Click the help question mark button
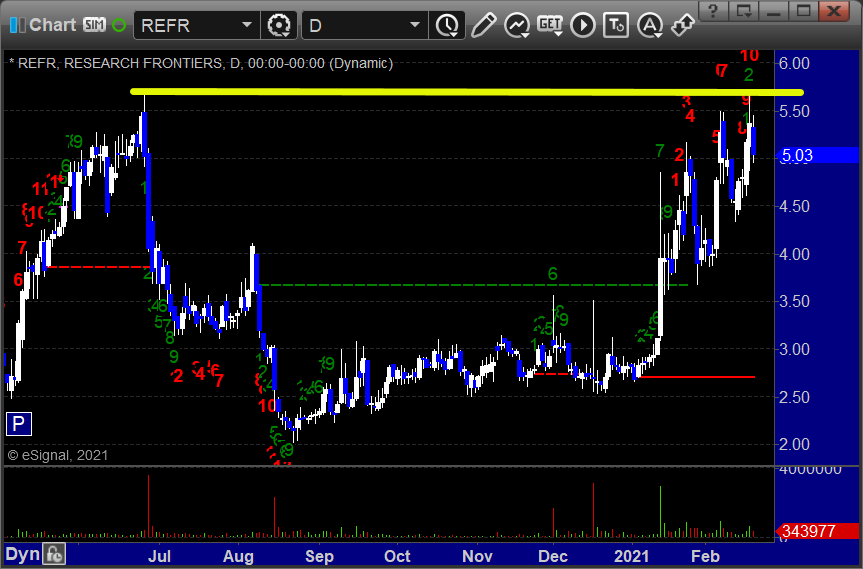Screen dimensions: 863x569 point(713,10)
